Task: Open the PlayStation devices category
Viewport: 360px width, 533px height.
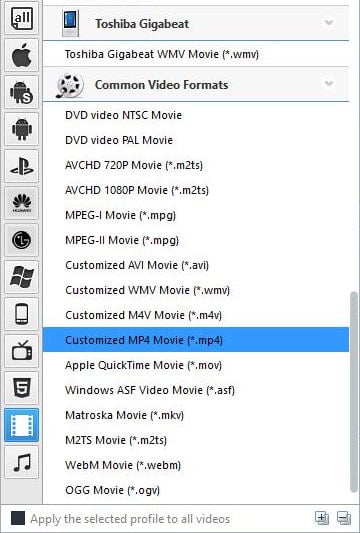Action: pos(21,166)
